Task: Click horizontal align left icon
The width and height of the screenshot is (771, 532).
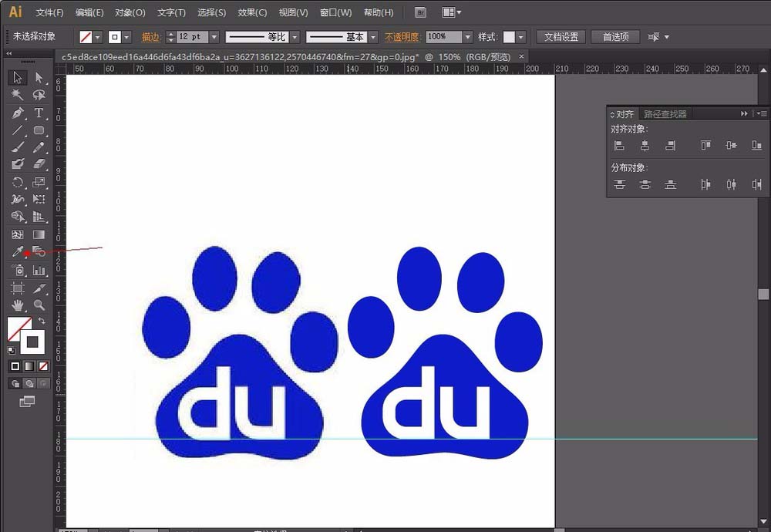Action: click(619, 146)
